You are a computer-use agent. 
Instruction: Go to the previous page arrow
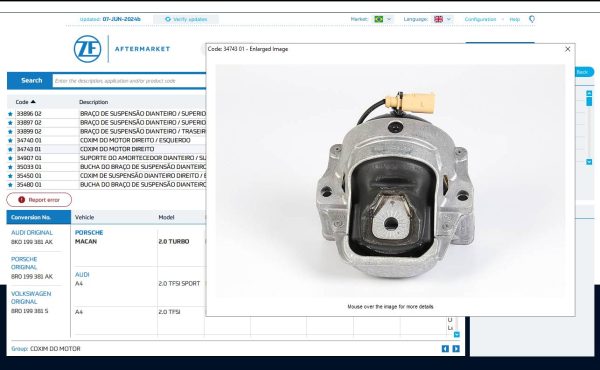pyautogui.click(x=445, y=349)
